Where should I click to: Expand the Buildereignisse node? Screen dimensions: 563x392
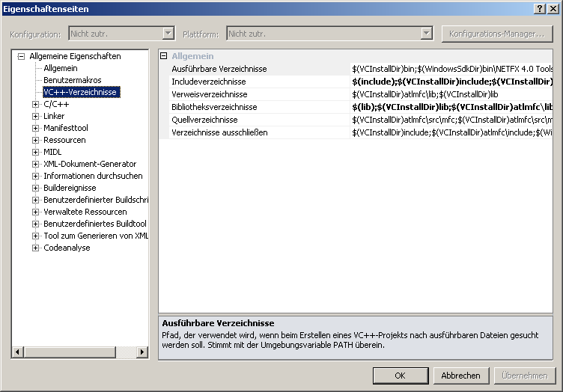pyautogui.click(x=35, y=188)
